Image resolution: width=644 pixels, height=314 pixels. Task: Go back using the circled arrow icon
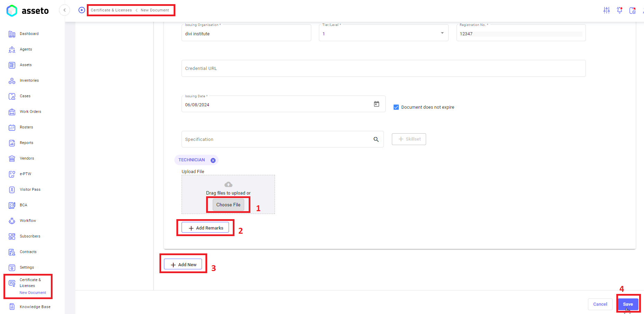tap(82, 10)
